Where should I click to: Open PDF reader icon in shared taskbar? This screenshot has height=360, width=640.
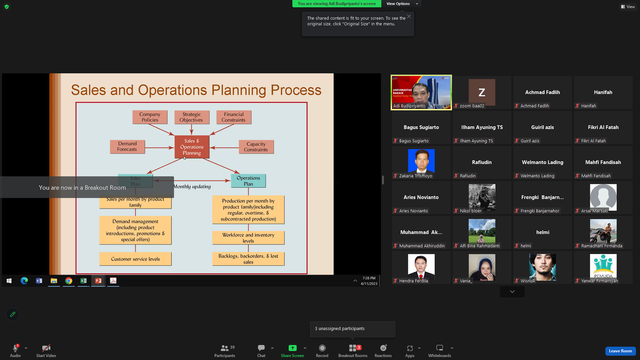(x=113, y=281)
